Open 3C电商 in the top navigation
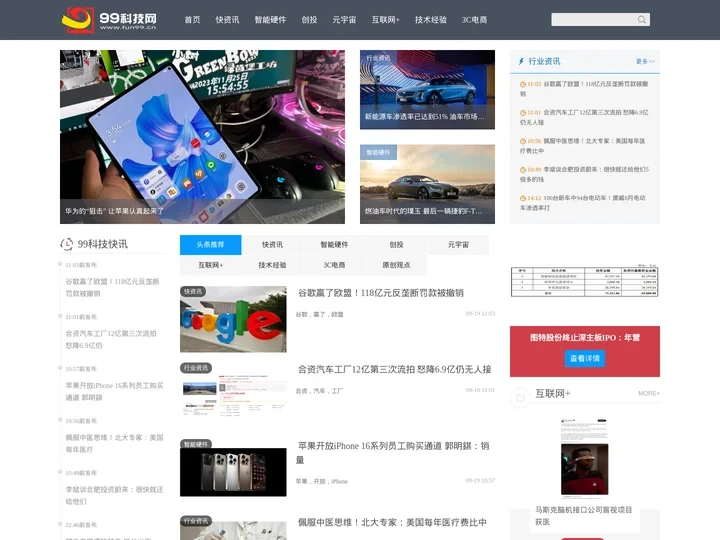Image resolution: width=720 pixels, height=540 pixels. click(x=474, y=20)
